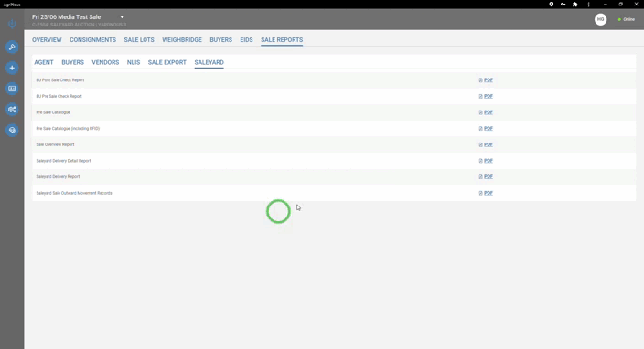Viewport: 644px width, 349px height.
Task: Click the location pin icon in title bar
Action: point(551,4)
